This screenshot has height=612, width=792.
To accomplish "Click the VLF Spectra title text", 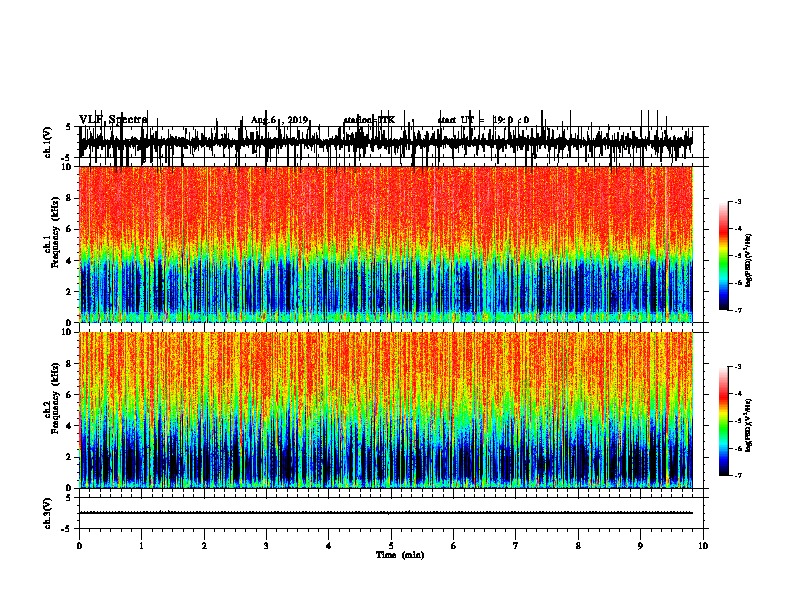I will [113, 120].
